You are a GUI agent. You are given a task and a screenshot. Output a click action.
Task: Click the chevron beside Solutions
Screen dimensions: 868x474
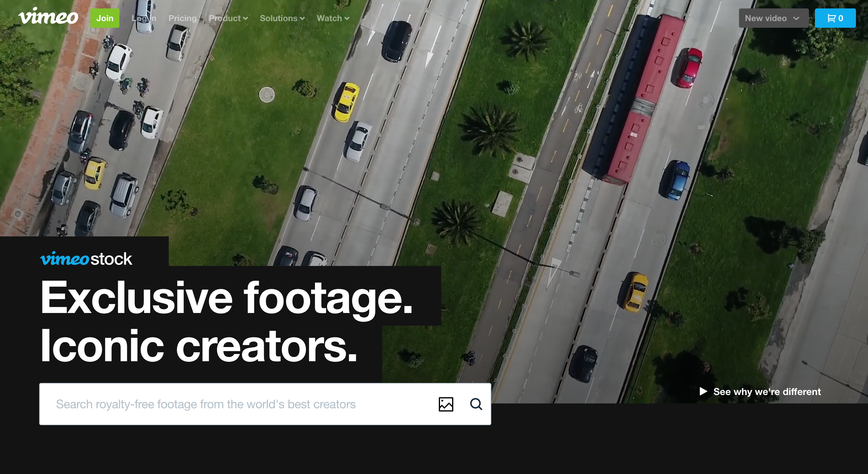pyautogui.click(x=302, y=18)
